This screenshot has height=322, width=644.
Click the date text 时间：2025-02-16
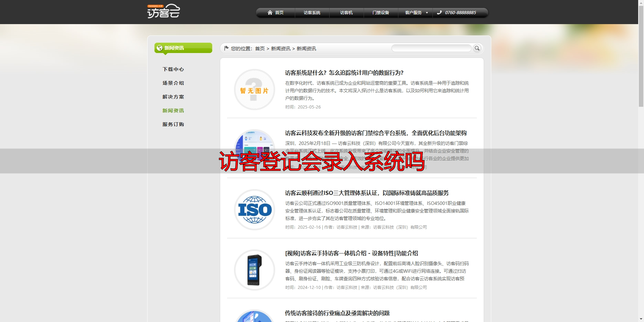point(303,227)
